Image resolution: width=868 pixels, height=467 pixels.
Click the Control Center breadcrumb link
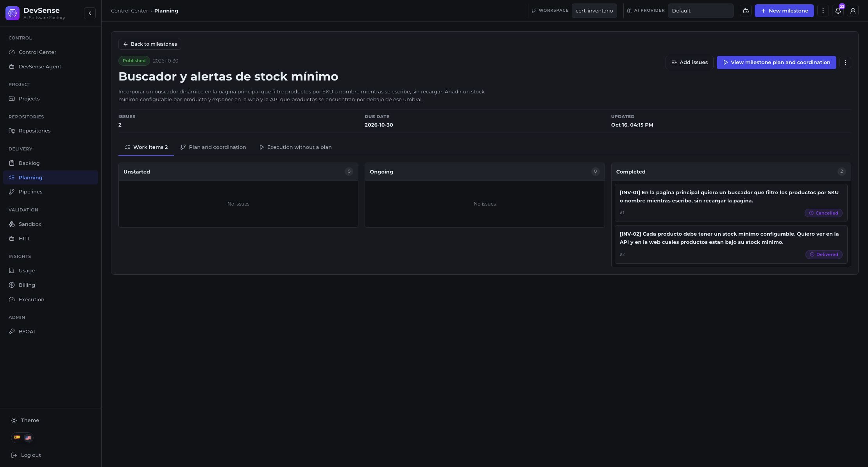coord(129,11)
